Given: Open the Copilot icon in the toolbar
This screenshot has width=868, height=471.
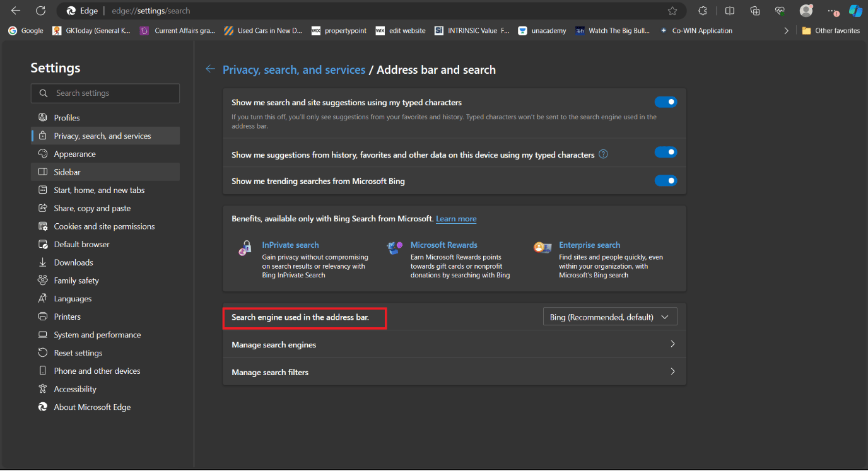Looking at the screenshot, I should coord(855,11).
